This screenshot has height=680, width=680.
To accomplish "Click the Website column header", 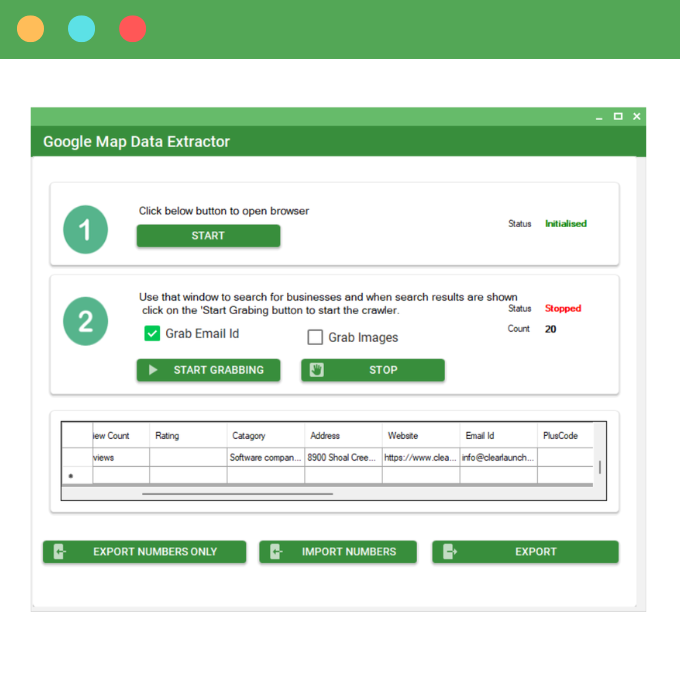I will (420, 436).
